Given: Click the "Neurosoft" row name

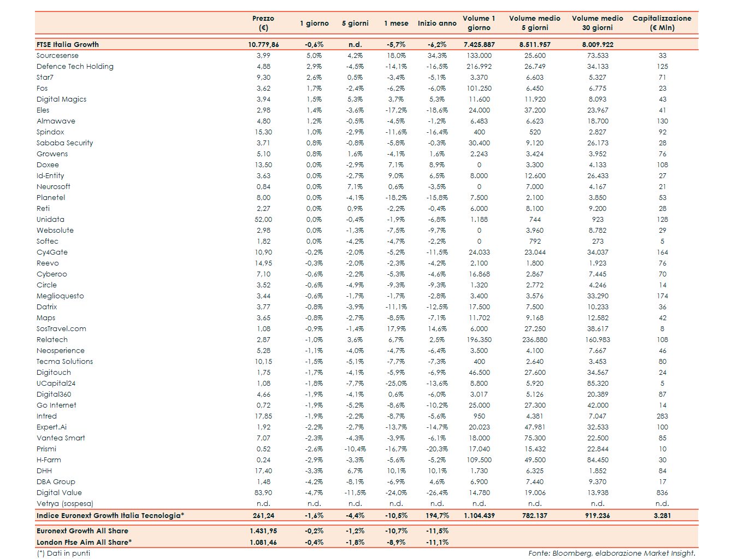Looking at the screenshot, I should (x=53, y=186).
